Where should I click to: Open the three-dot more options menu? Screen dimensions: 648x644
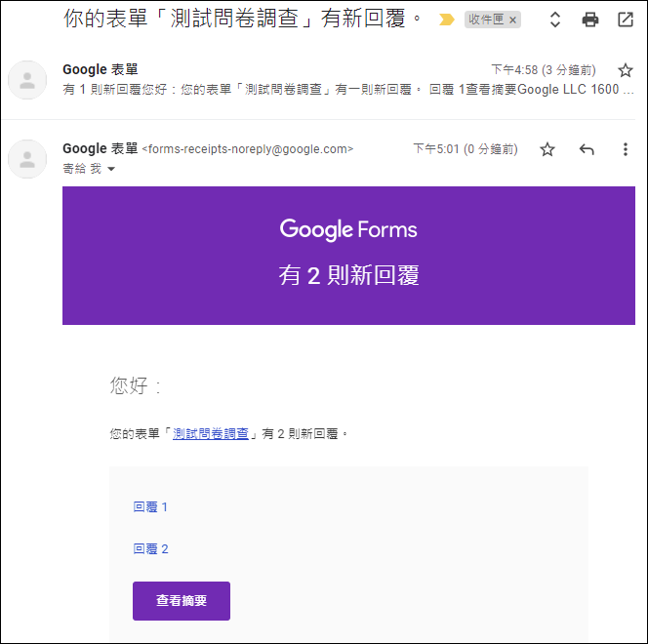click(x=626, y=149)
